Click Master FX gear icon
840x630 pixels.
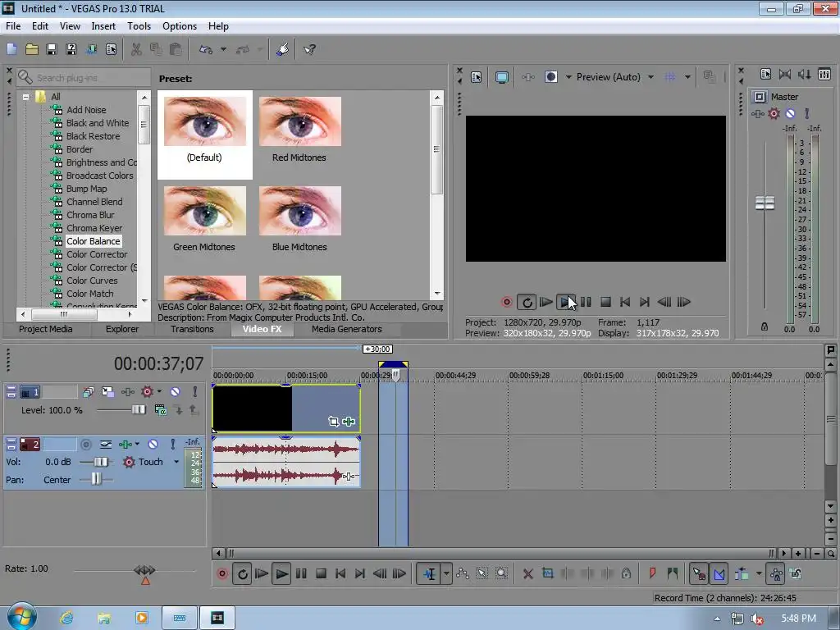click(x=774, y=113)
